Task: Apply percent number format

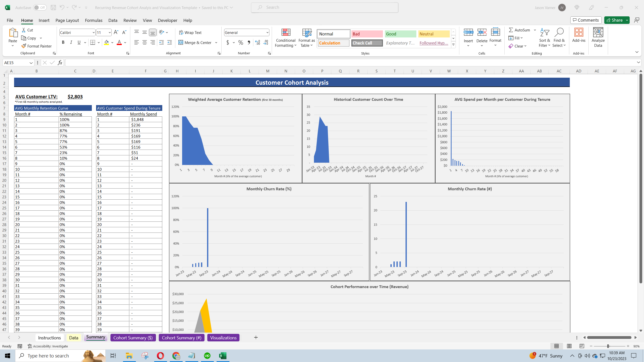Action: coord(240,42)
